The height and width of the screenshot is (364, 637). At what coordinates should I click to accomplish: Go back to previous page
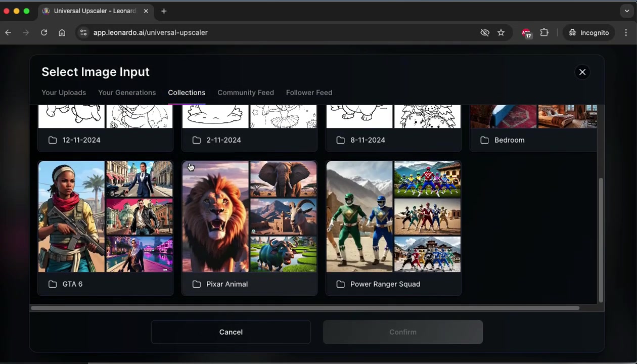[x=8, y=32]
